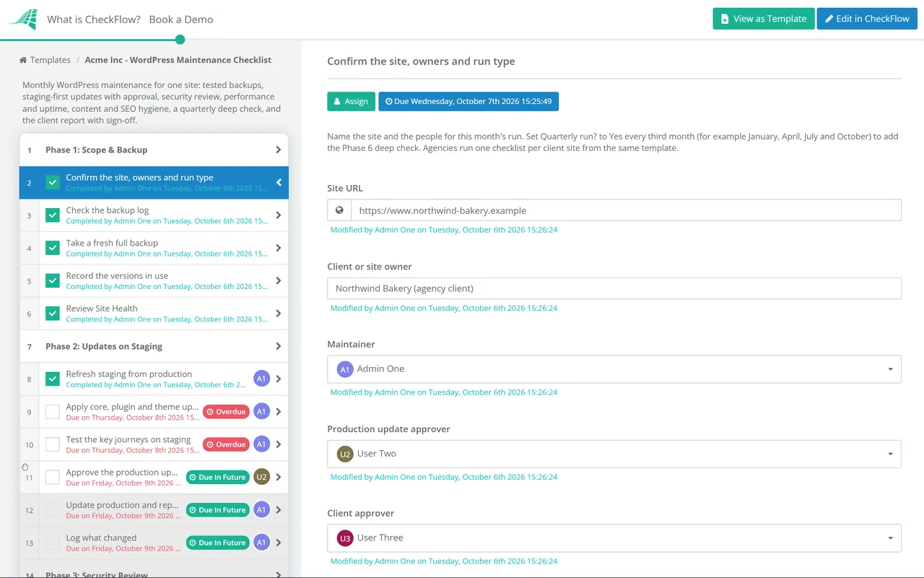Click Due In Future badge on Log what changed task
Viewport: 924px width, 578px height.
tap(217, 543)
